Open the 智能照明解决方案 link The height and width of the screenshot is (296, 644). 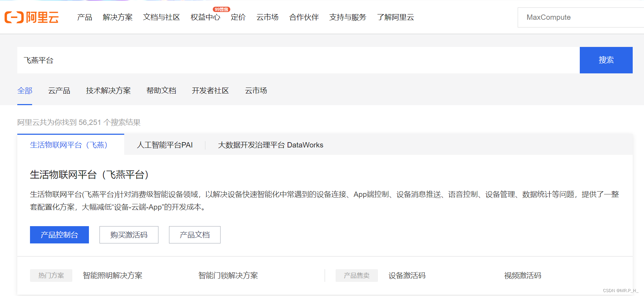[x=113, y=276]
